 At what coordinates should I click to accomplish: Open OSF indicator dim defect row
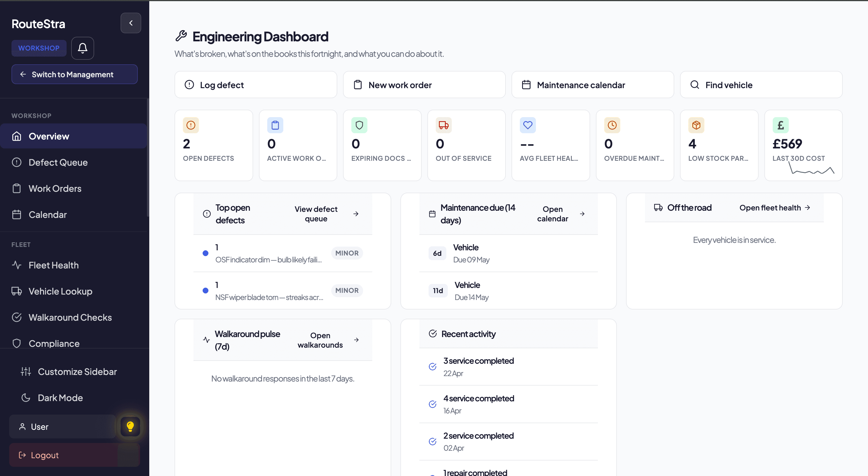point(283,253)
